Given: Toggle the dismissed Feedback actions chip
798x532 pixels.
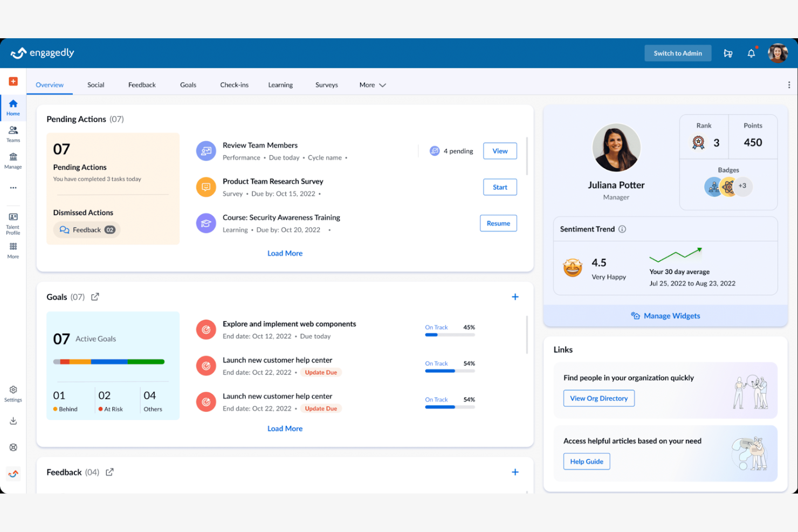Looking at the screenshot, I should (x=86, y=230).
